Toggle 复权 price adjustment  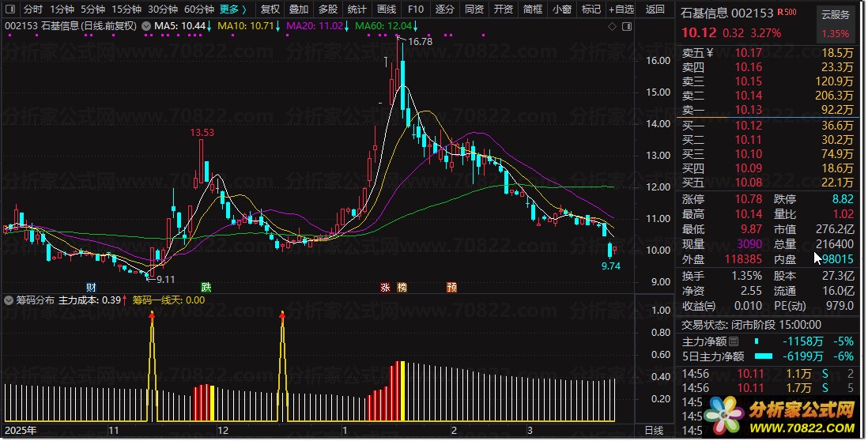270,9
